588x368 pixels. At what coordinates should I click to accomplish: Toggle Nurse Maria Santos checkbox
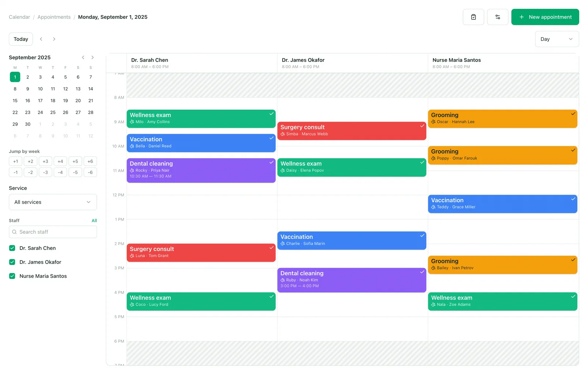pyautogui.click(x=12, y=276)
